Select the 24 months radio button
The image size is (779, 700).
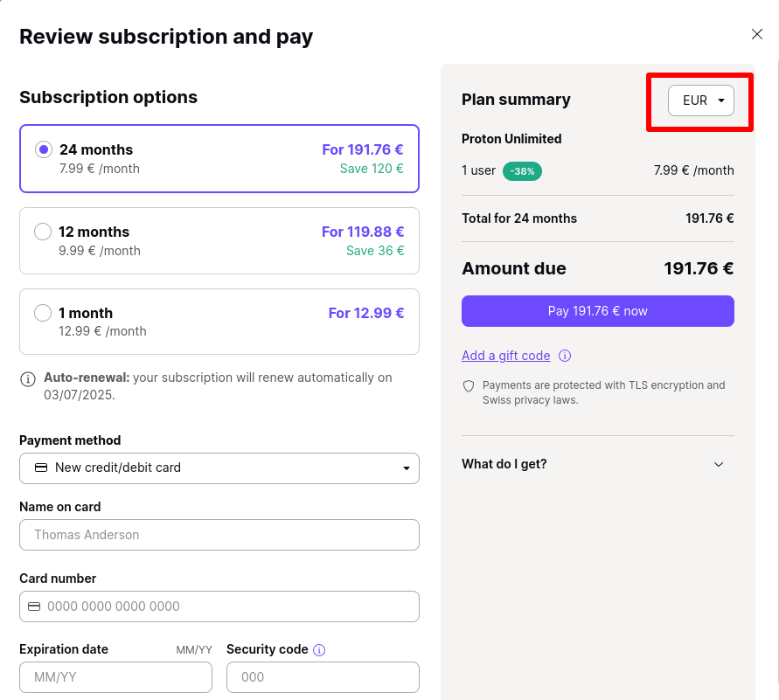(44, 149)
